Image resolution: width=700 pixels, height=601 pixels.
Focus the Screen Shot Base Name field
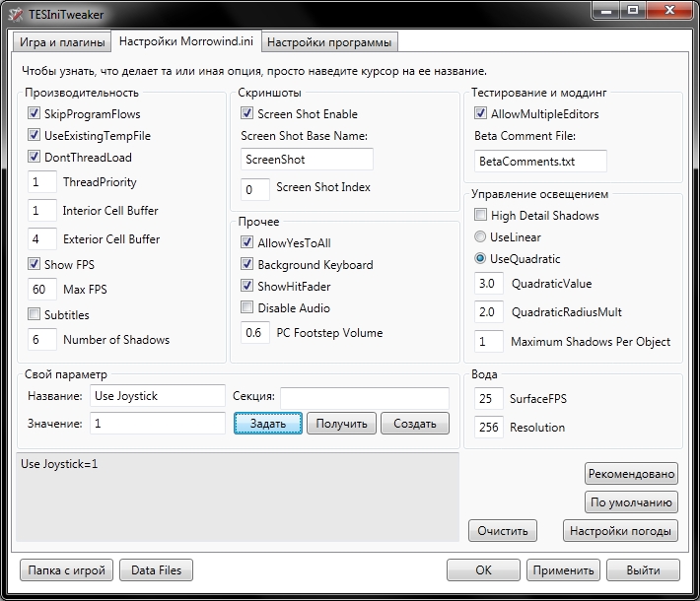(x=307, y=160)
